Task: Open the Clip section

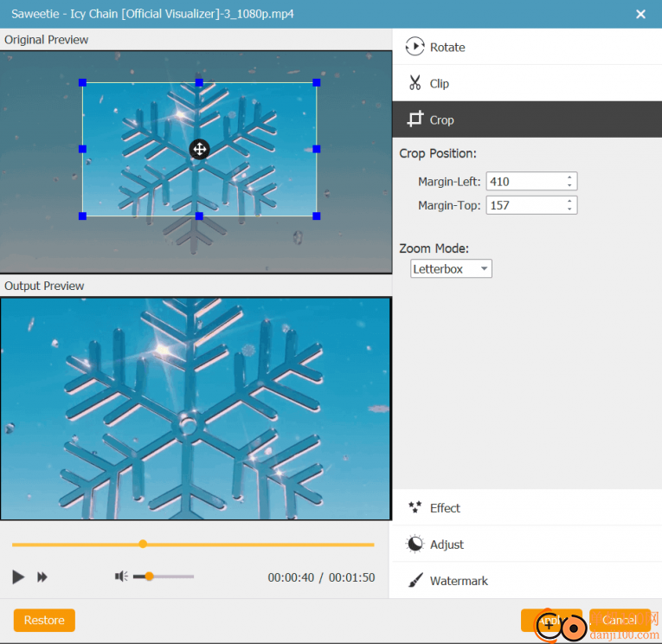Action: (x=527, y=83)
